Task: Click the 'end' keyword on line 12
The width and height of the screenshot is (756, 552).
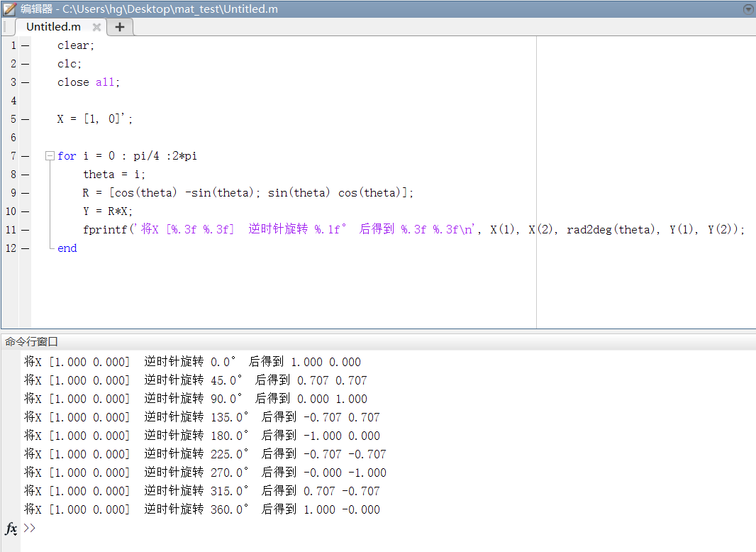Action: (67, 248)
